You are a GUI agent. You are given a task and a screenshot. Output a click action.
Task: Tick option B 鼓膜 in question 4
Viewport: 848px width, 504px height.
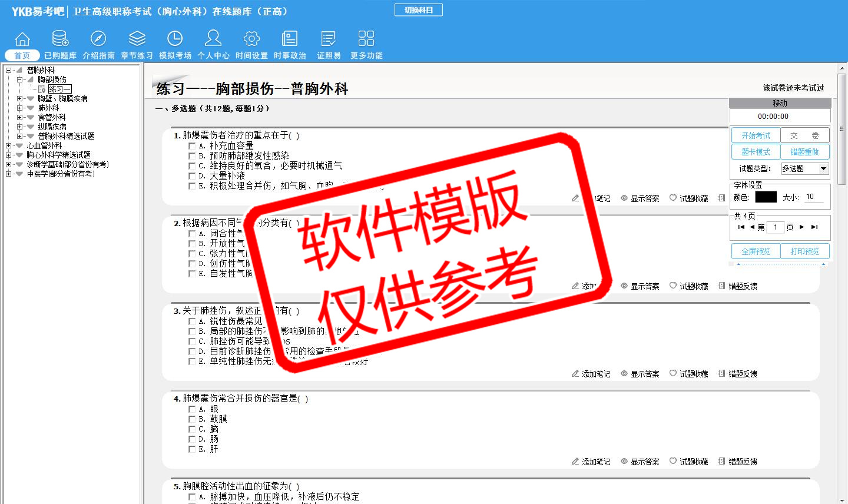(x=192, y=419)
